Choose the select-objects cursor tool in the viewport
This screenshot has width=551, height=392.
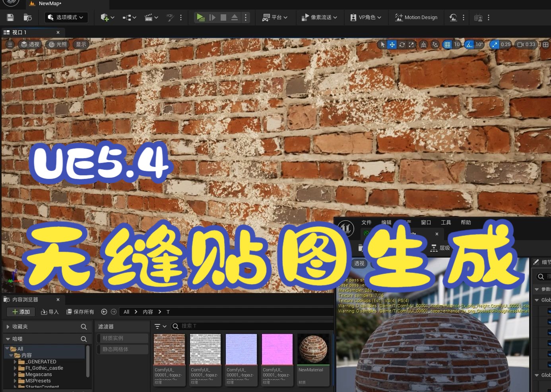[x=382, y=45]
